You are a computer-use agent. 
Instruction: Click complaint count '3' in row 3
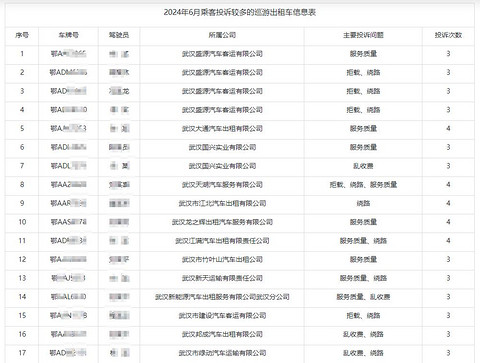448,91
